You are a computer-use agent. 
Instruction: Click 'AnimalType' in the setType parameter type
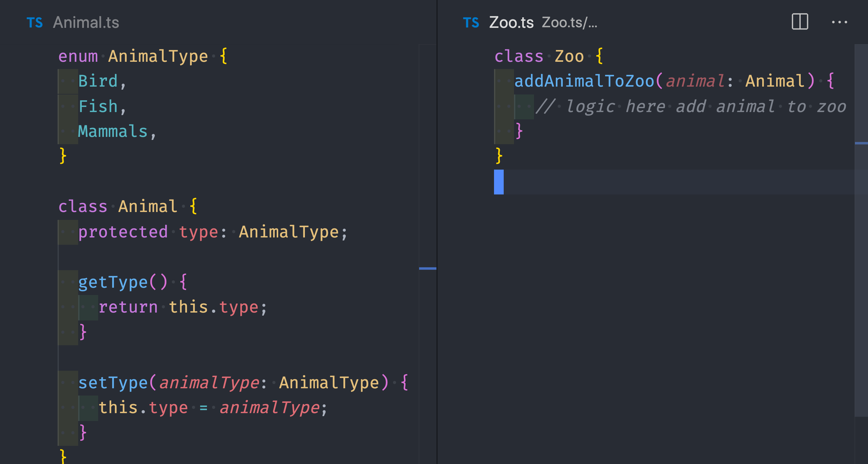pos(329,383)
